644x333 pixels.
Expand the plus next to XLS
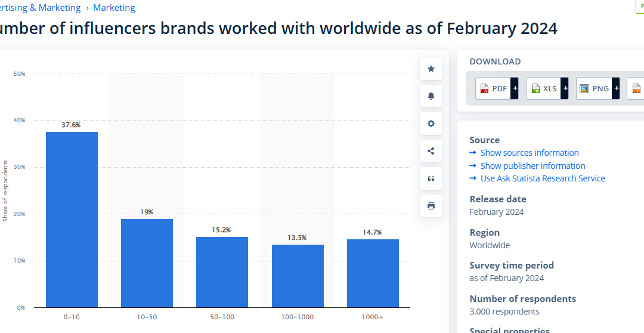click(565, 88)
